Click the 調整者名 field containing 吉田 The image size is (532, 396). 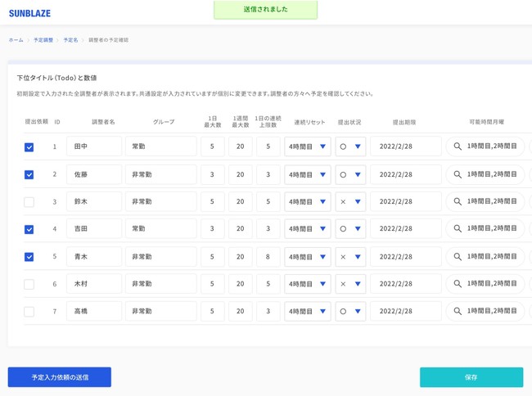coord(94,229)
